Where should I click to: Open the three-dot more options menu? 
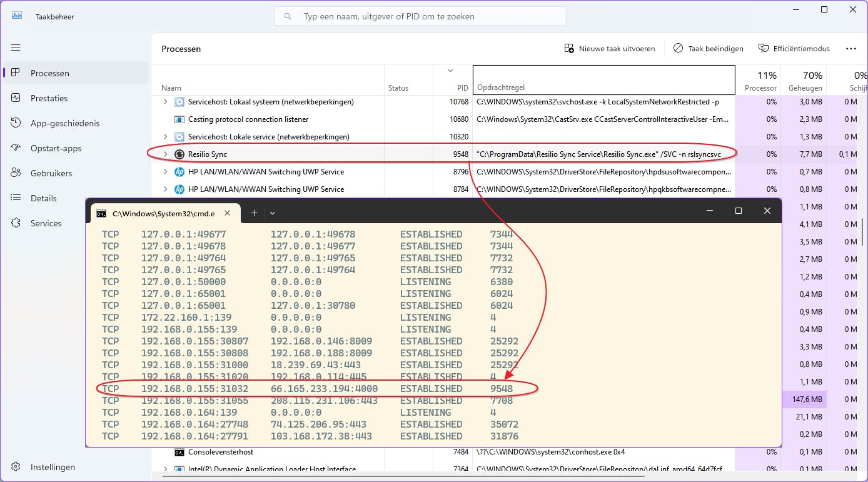click(850, 48)
